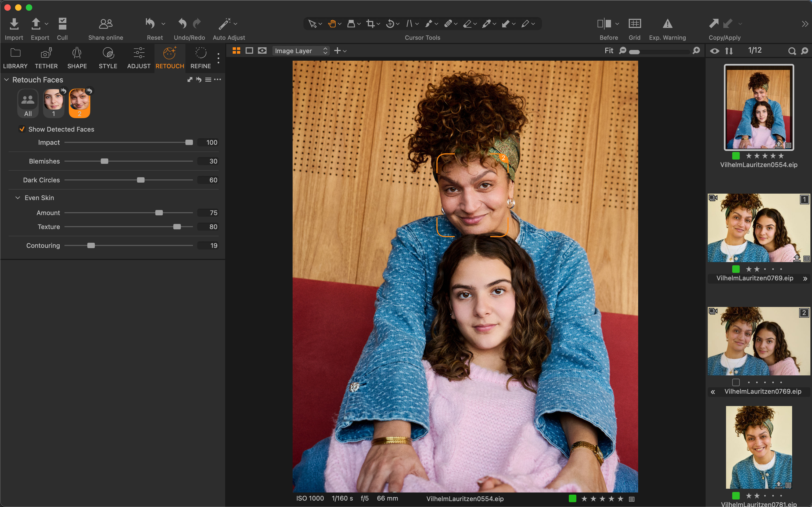Image resolution: width=812 pixels, height=507 pixels.
Task: Toggle proof margin eye icon above the viewer
Action: click(x=262, y=51)
